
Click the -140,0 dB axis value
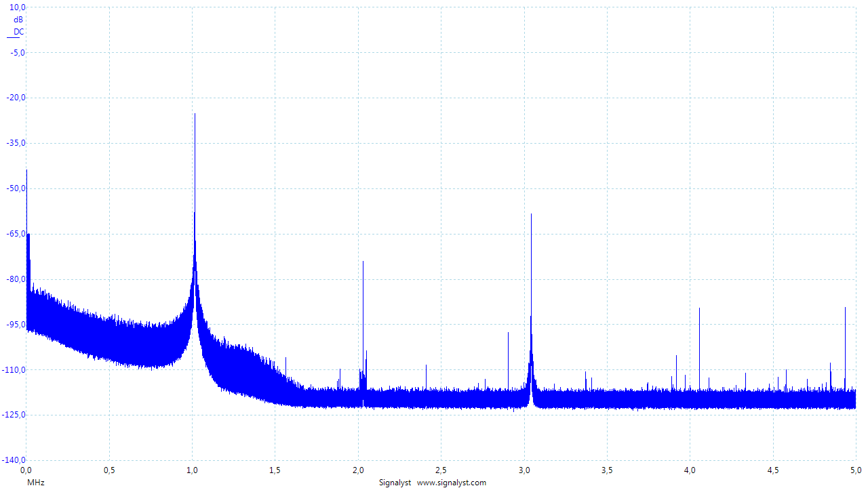point(14,460)
